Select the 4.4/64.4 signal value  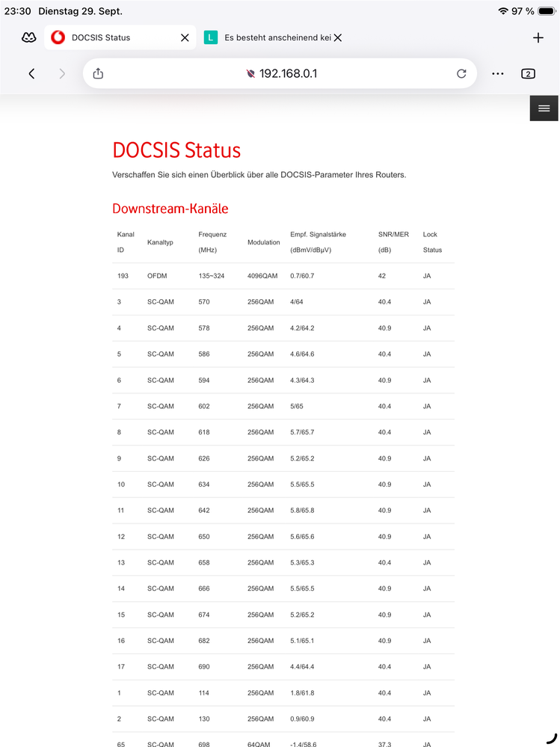pyautogui.click(x=302, y=666)
